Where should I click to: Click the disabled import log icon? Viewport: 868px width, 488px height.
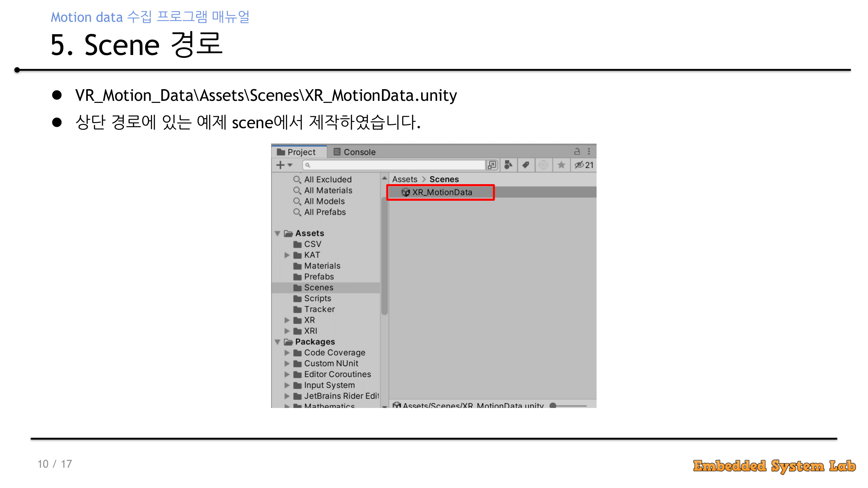[543, 165]
